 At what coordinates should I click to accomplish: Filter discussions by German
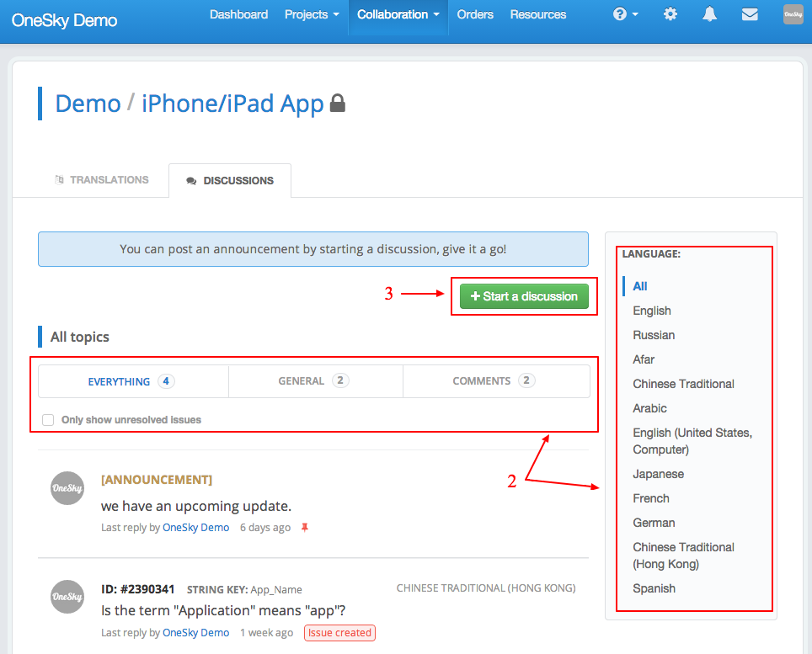click(x=654, y=523)
